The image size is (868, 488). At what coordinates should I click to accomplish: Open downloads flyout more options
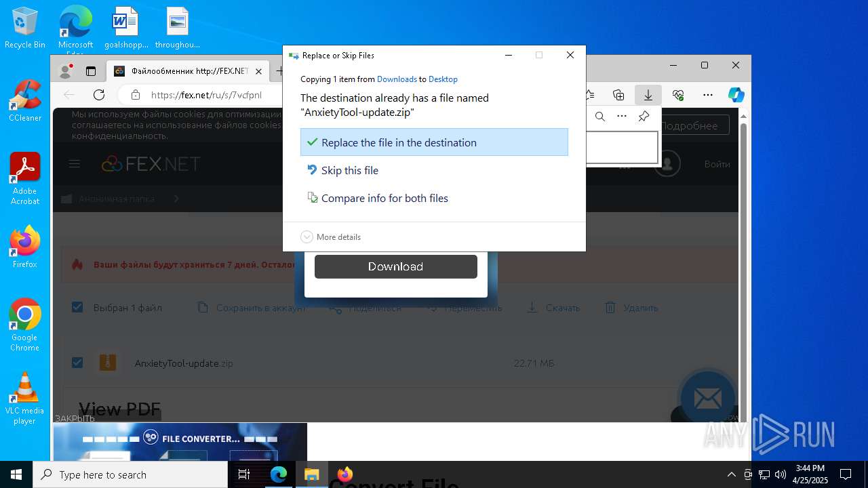[622, 117]
